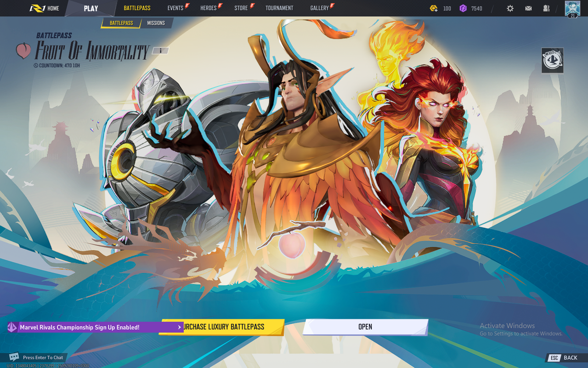Expand the championship banner arrow
588x368 pixels.
[x=179, y=327]
